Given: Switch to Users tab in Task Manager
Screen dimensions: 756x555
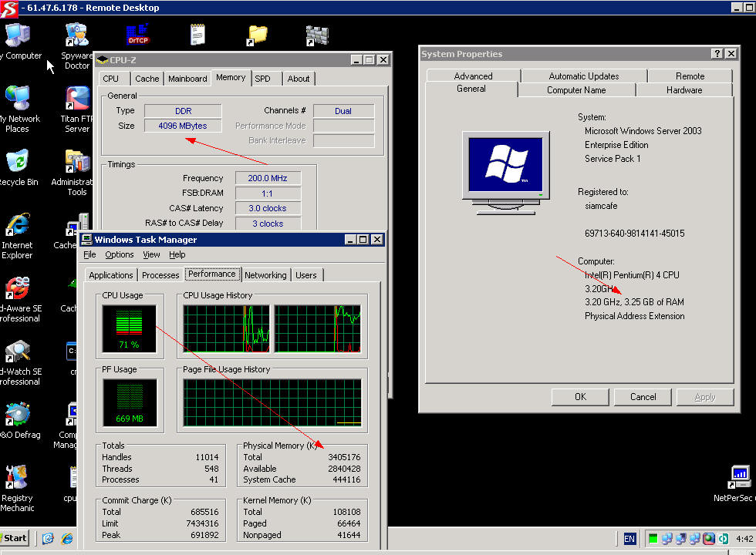Looking at the screenshot, I should coord(306,275).
